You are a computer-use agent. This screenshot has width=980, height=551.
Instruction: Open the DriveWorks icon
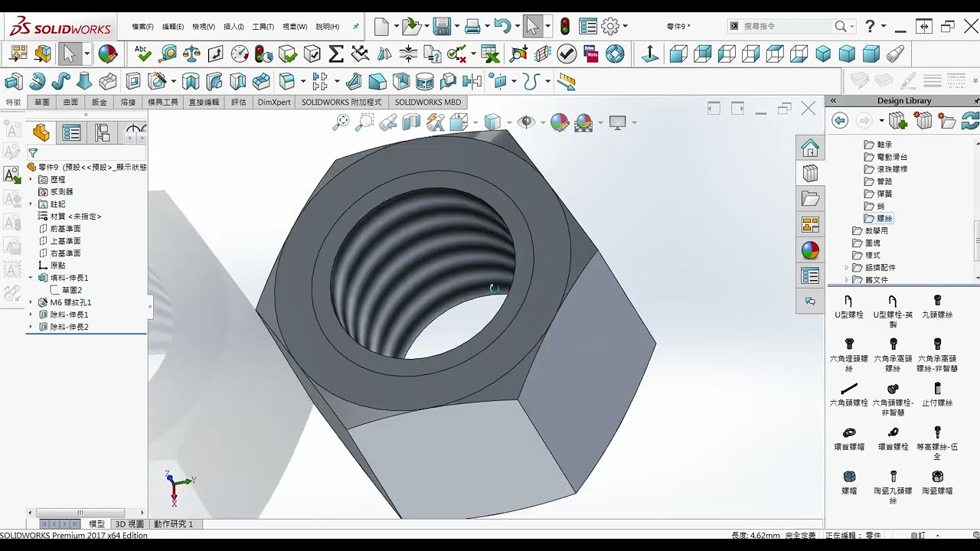(591, 54)
